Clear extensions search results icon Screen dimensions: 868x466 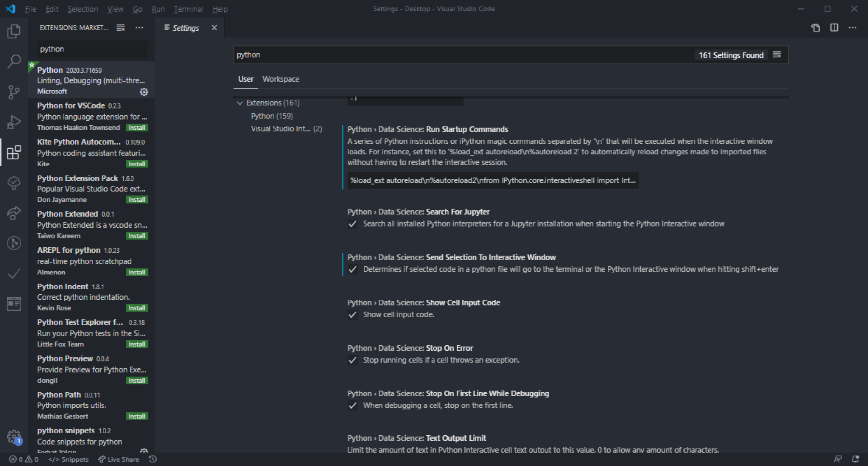coord(120,28)
